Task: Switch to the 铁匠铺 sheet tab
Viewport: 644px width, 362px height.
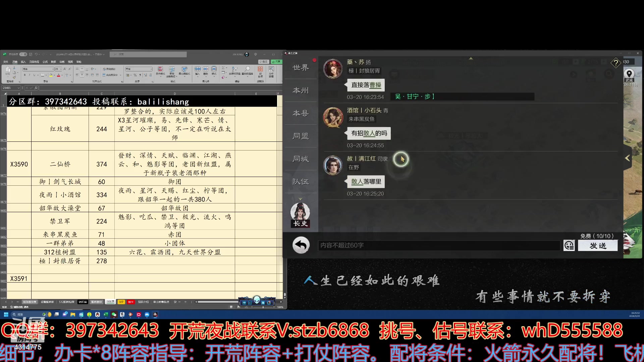Action: coord(83,302)
